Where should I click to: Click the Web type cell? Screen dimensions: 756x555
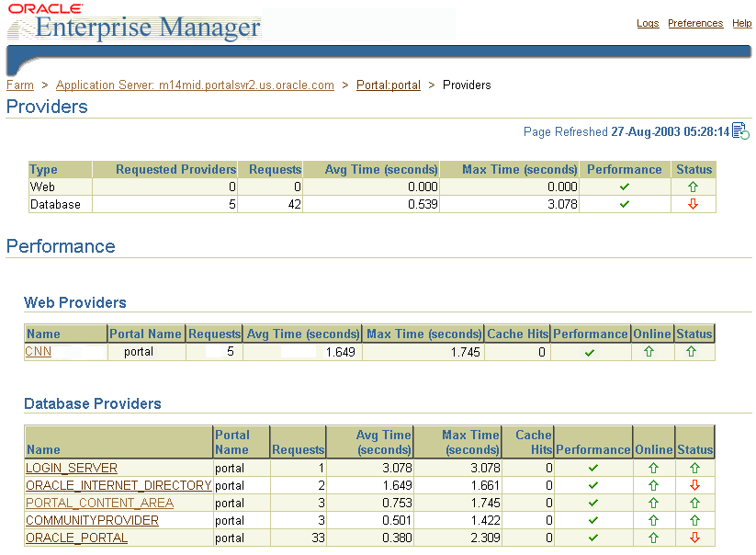click(x=61, y=187)
